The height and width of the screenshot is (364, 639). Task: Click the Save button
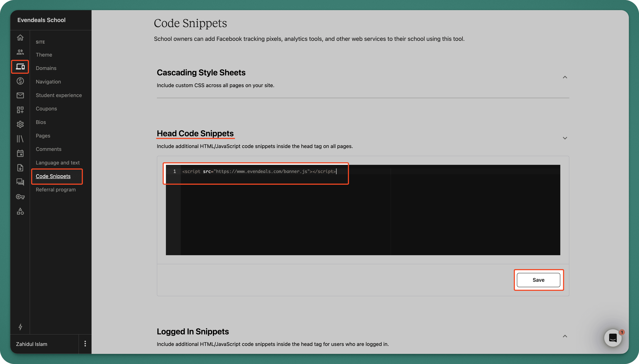pyautogui.click(x=538, y=280)
